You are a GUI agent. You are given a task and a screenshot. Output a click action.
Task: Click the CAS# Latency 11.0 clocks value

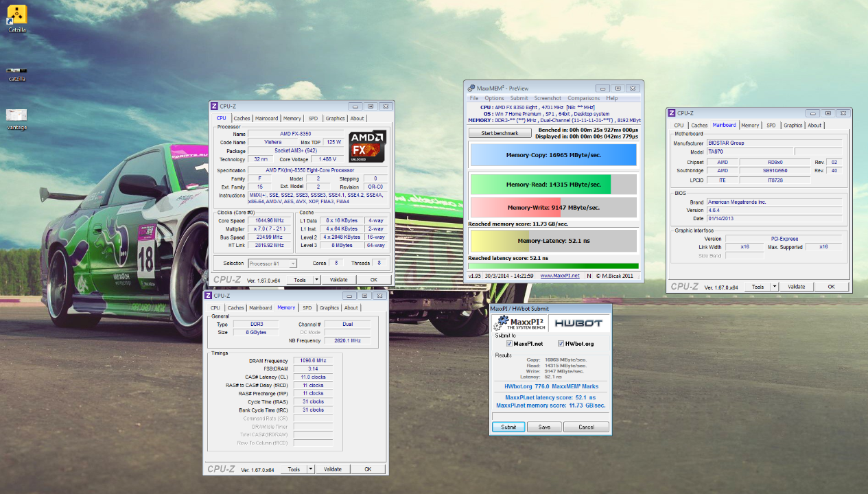pyautogui.click(x=313, y=377)
